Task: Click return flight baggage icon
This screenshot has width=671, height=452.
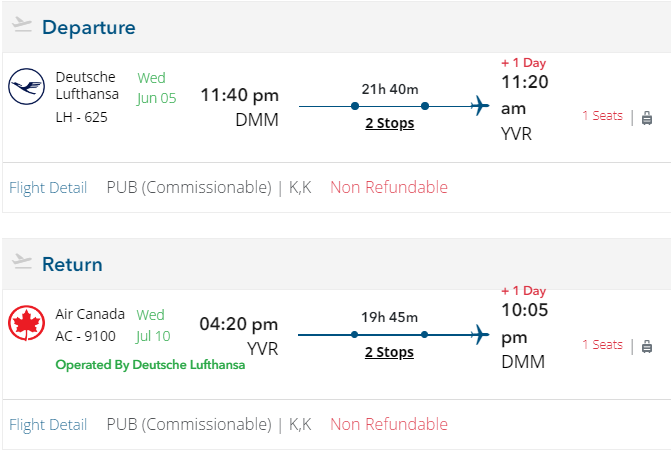Action: pyautogui.click(x=647, y=346)
